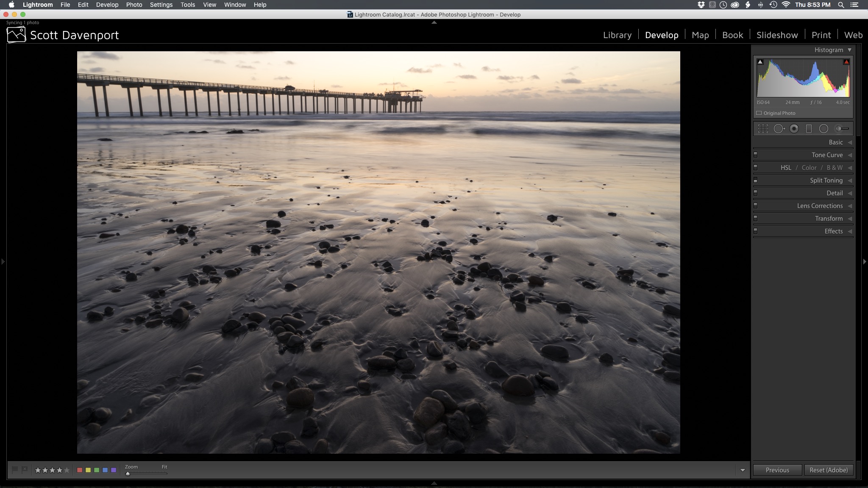The image size is (868, 488).
Task: Switch to the Slideshow module
Action: [x=777, y=35]
